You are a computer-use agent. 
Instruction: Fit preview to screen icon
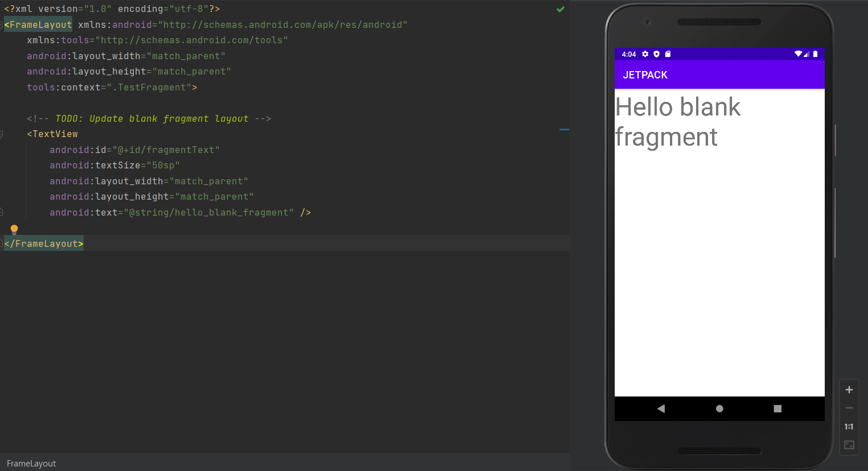[849, 445]
